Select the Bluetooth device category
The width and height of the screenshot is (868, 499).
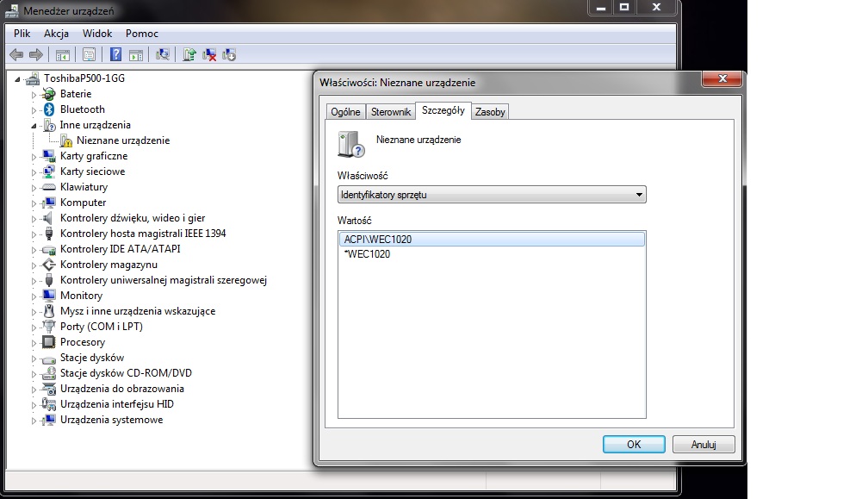(x=82, y=109)
